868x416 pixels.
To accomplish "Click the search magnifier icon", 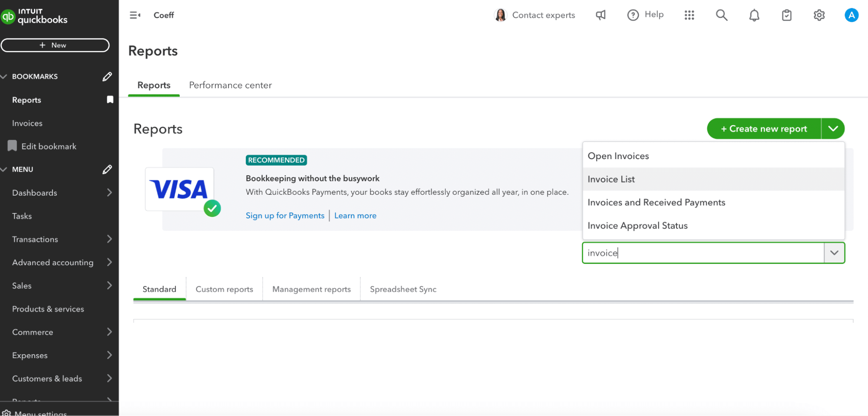I will click(722, 15).
